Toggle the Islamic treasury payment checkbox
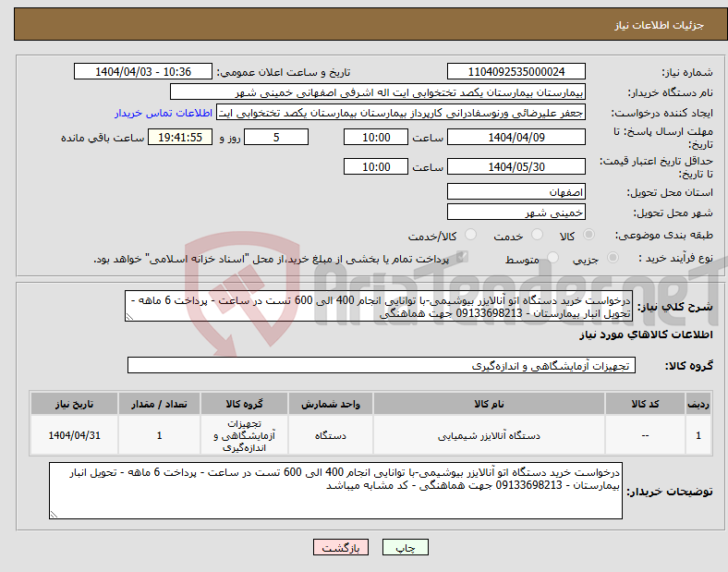This screenshot has height=572, width=728. [x=462, y=257]
